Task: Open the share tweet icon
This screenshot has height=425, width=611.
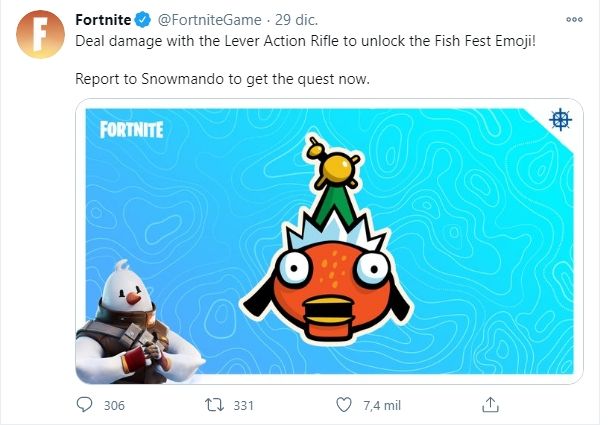Action: click(490, 405)
